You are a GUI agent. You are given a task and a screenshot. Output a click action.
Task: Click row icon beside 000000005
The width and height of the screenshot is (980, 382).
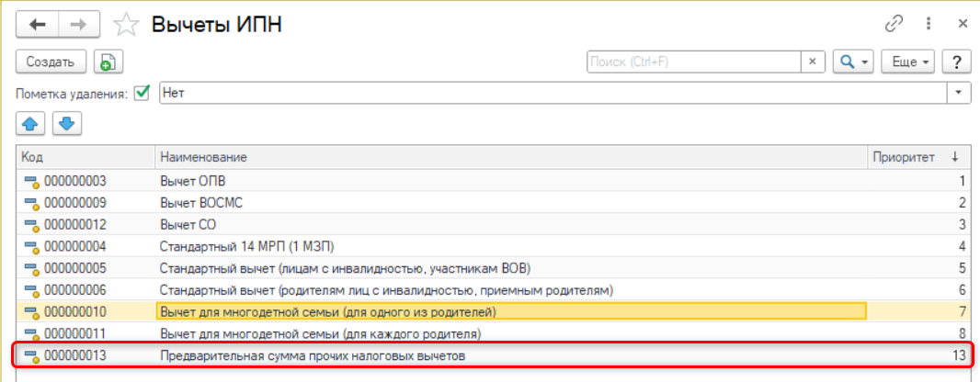tap(32, 269)
